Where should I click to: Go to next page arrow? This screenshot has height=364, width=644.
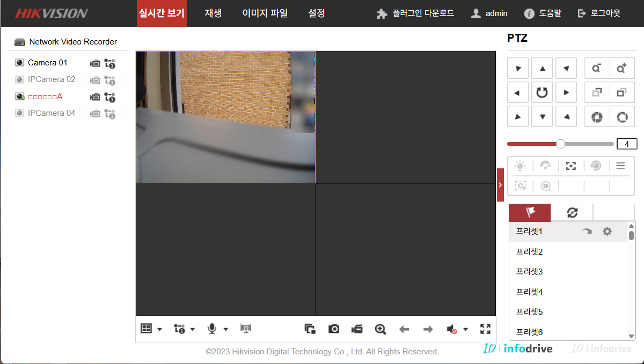(x=428, y=329)
